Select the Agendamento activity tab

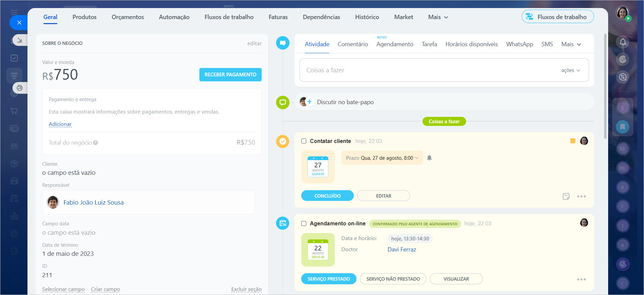(x=395, y=44)
